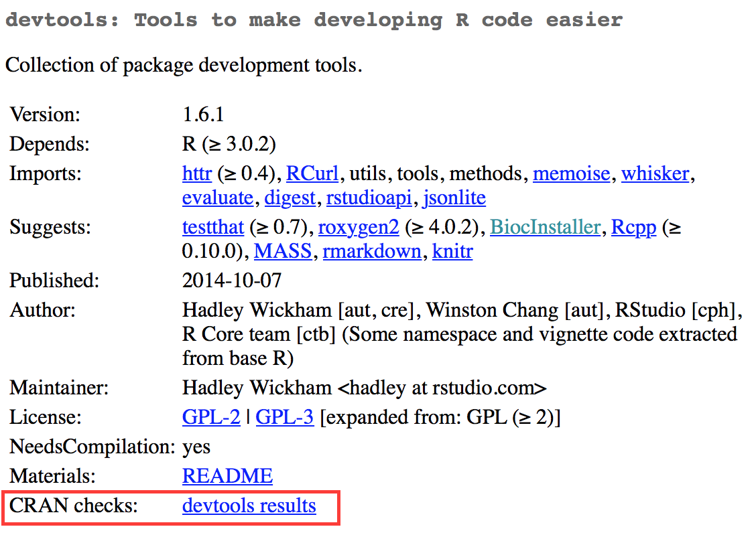This screenshot has width=756, height=533.
Task: Visit the BiocInstaller link
Action: (546, 227)
